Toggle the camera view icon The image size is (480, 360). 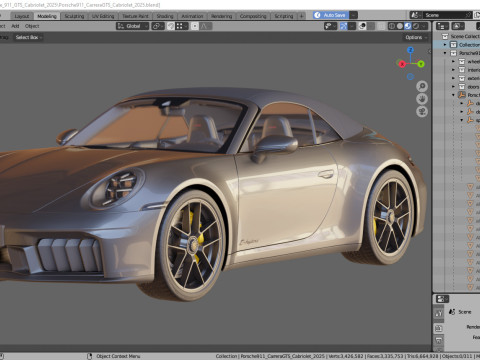[x=422, y=112]
